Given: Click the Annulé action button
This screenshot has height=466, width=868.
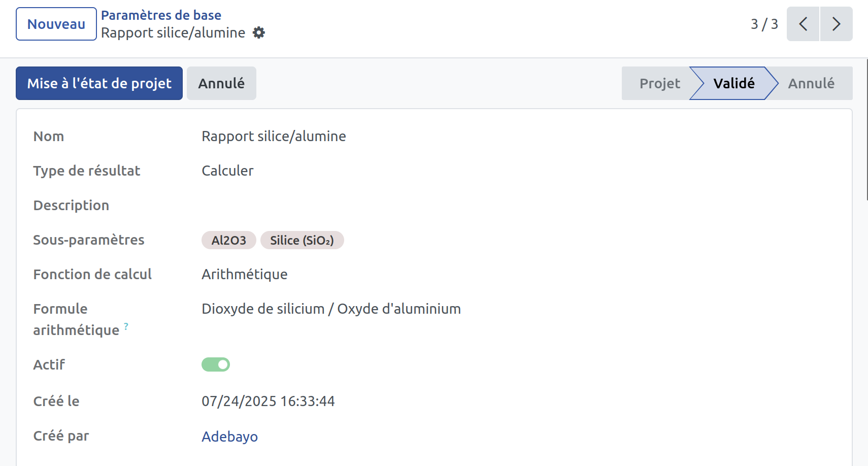Looking at the screenshot, I should [x=221, y=83].
